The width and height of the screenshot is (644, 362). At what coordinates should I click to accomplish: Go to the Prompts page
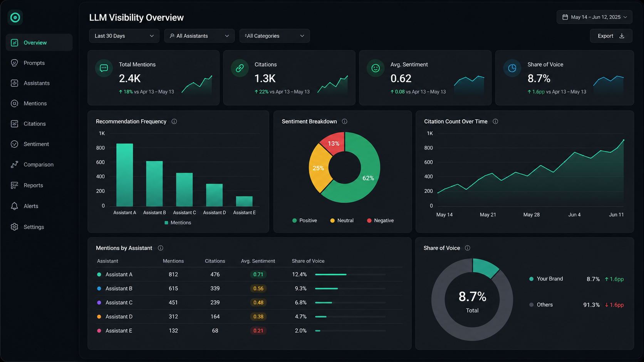click(x=39, y=63)
